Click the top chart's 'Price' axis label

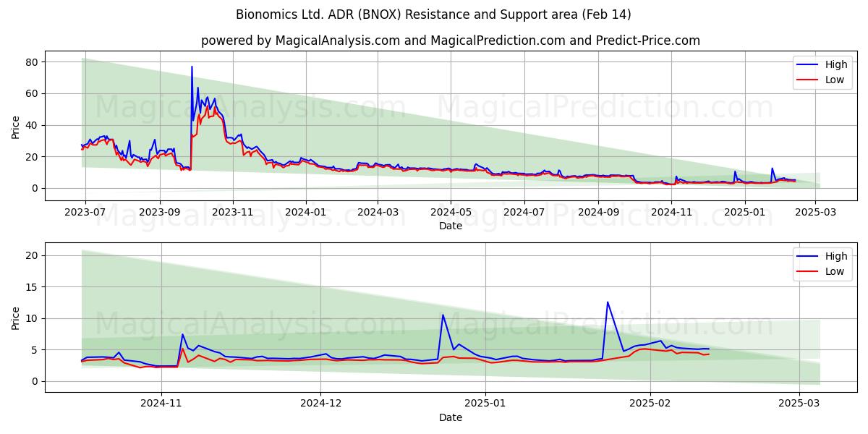(16, 125)
